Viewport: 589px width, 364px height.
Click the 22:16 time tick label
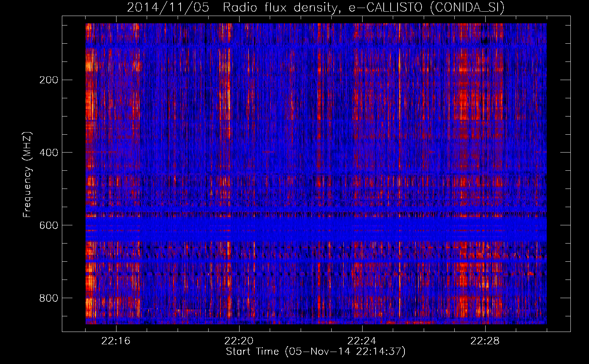tap(116, 341)
